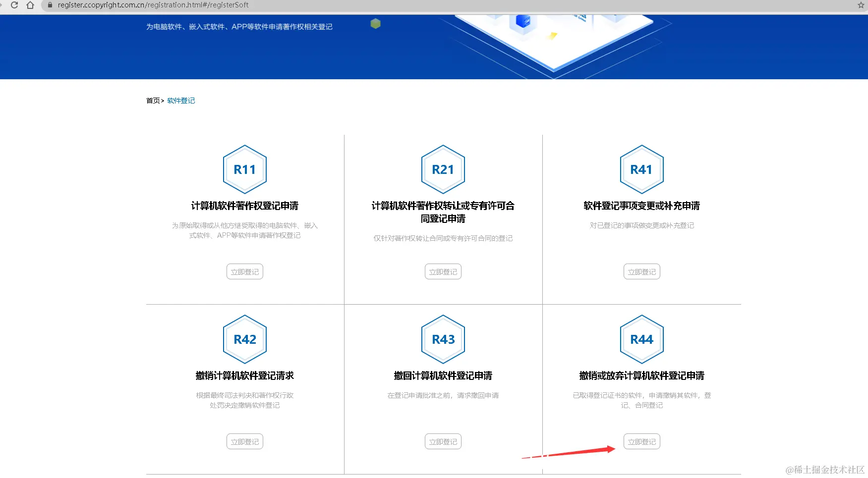Click 立即登记 under 计算机软件著作权登记申请
The width and height of the screenshot is (868, 478).
[244, 271]
